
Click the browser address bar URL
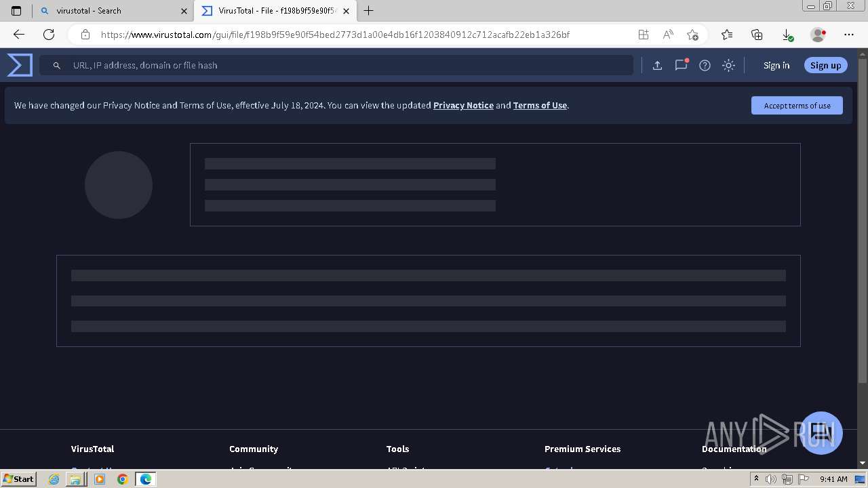(335, 35)
